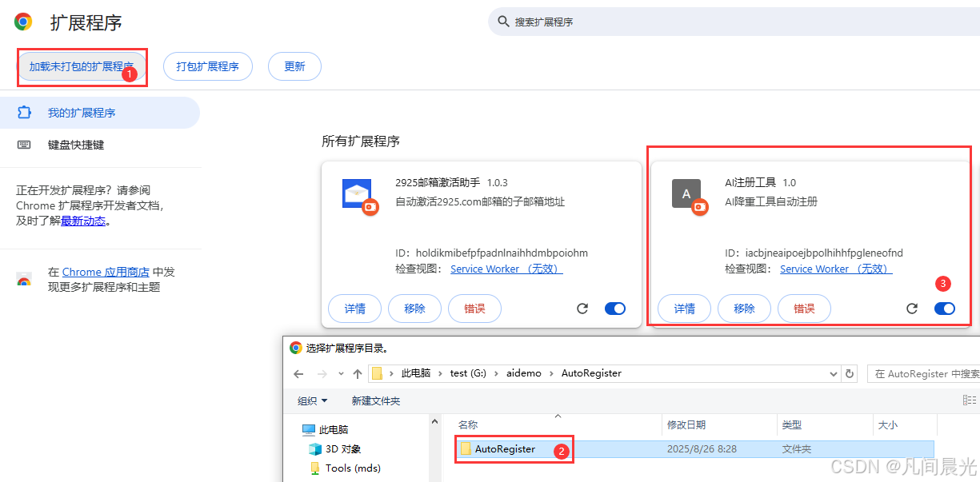Toggle off the AI注册工具 extension
This screenshot has height=482, width=980.
(x=945, y=309)
